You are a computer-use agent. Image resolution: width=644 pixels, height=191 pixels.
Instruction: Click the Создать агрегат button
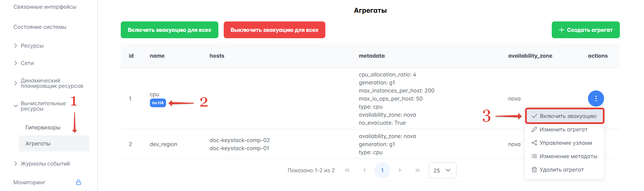pos(585,30)
